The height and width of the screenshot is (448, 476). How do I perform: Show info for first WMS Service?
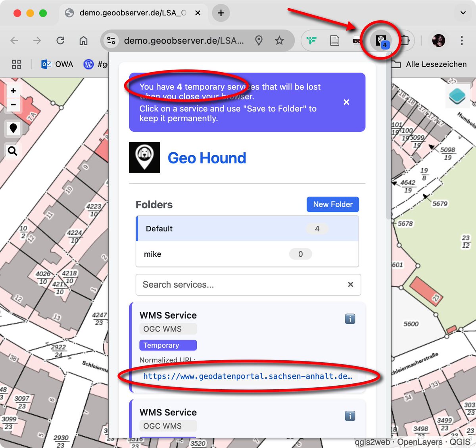pyautogui.click(x=350, y=319)
